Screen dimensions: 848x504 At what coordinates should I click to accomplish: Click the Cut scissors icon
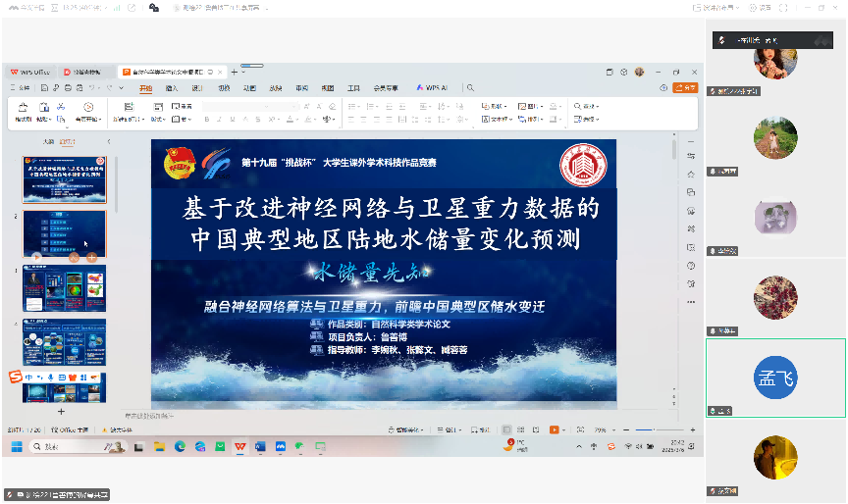tap(61, 107)
